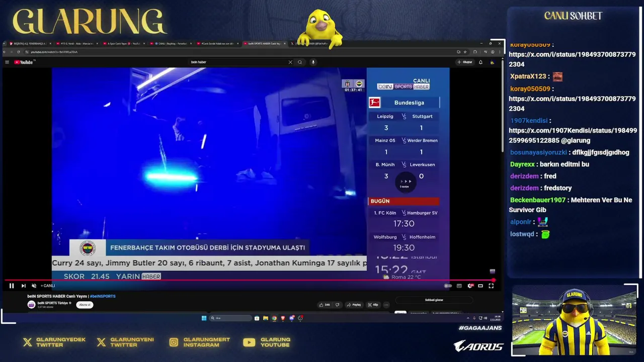Open koray050509's first x.com status link
This screenshot has width=644, height=362.
click(x=573, y=59)
